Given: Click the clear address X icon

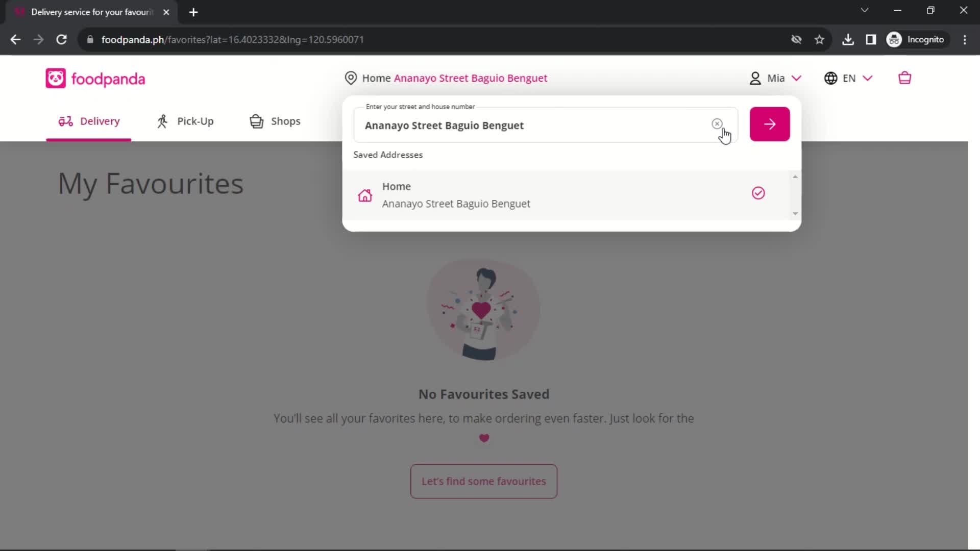Looking at the screenshot, I should (x=717, y=124).
